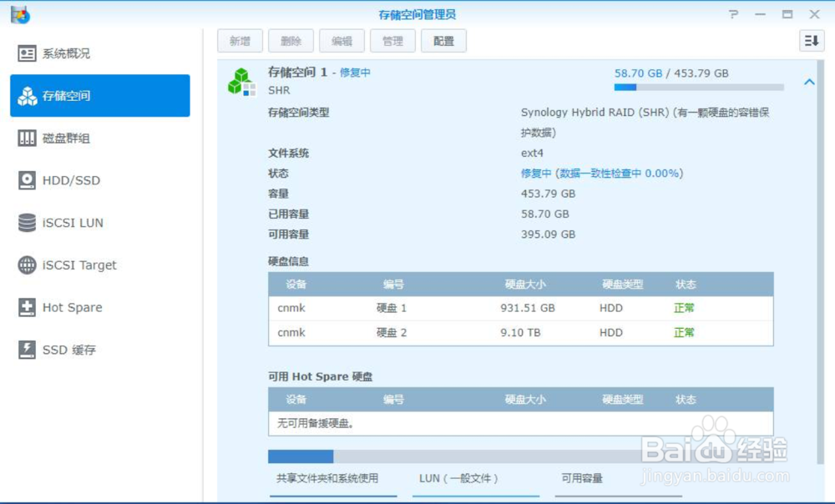Click the iSCSI LUN database icon

click(27, 223)
